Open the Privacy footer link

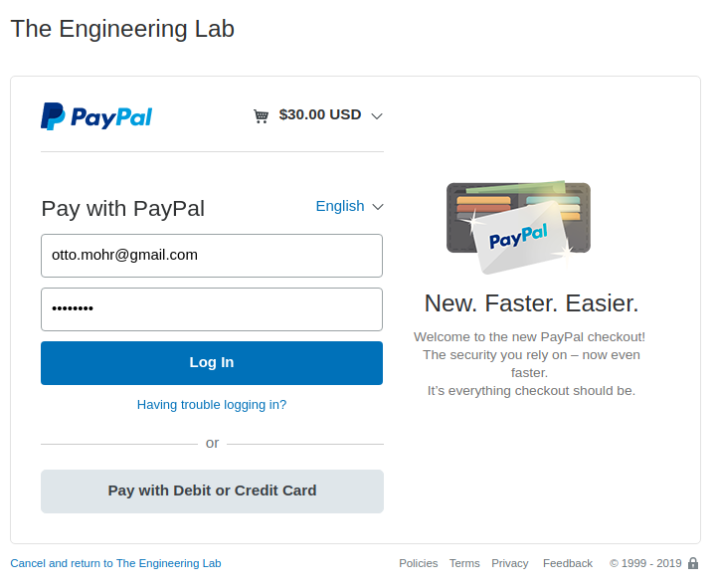pyautogui.click(x=510, y=563)
